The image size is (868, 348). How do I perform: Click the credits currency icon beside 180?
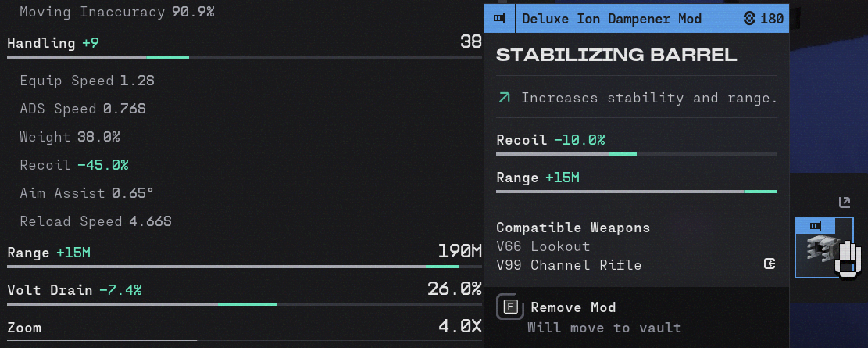coord(749,19)
